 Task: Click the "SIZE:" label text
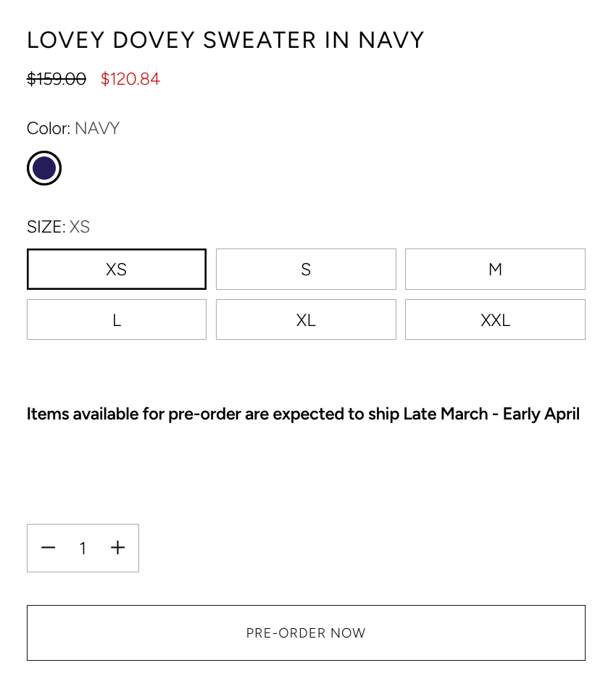point(46,227)
